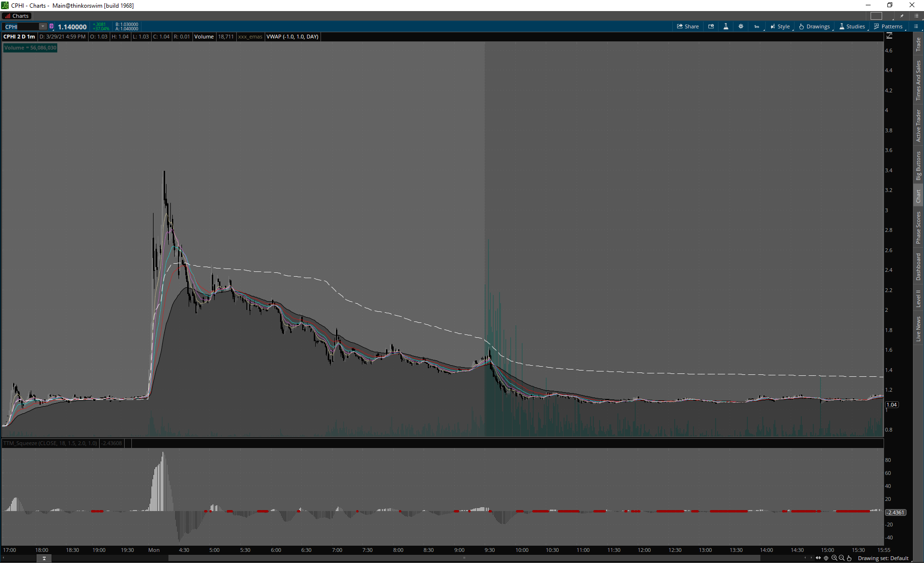
Task: Toggle the pan chart arrows icon
Action: (818, 558)
